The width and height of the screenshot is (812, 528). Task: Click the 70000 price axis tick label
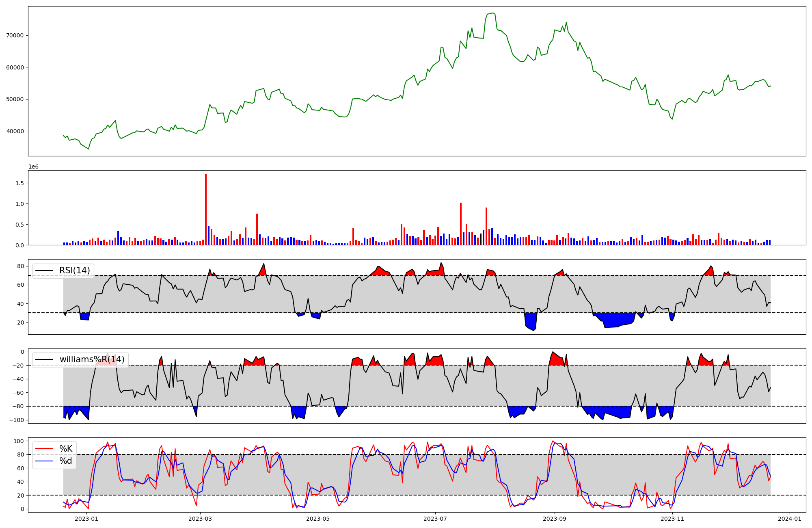(x=15, y=35)
